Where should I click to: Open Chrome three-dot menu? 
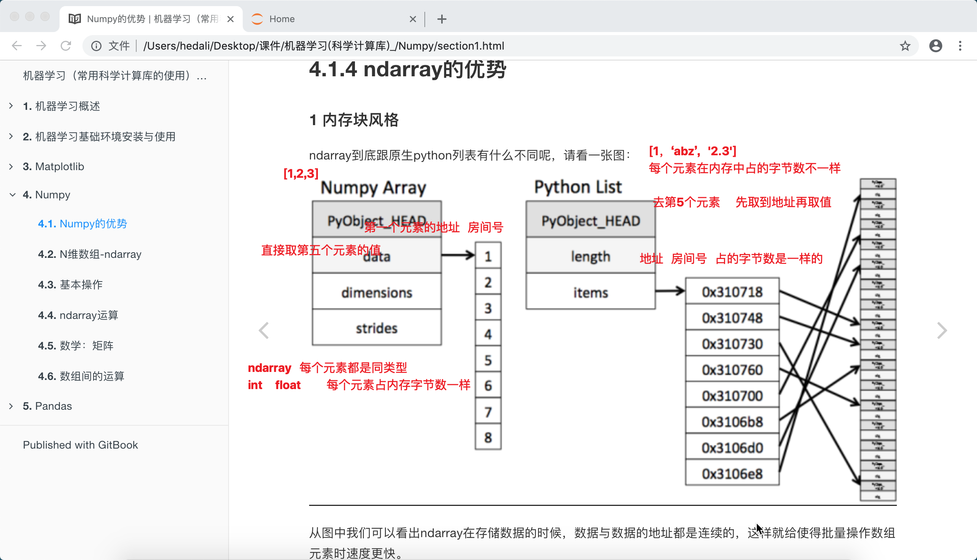tap(960, 46)
